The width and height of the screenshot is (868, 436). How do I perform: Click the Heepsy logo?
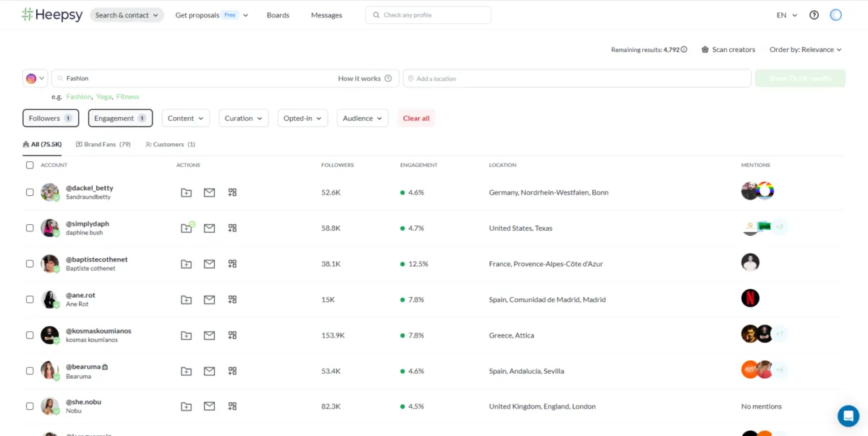tap(52, 14)
